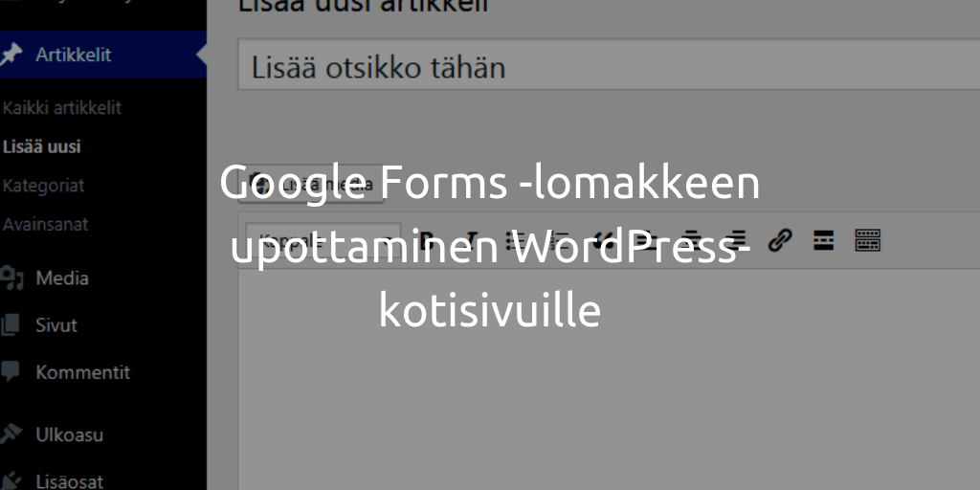Viewport: 980px width, 490px height.
Task: Insert the Read More tag
Action: pyautogui.click(x=824, y=240)
